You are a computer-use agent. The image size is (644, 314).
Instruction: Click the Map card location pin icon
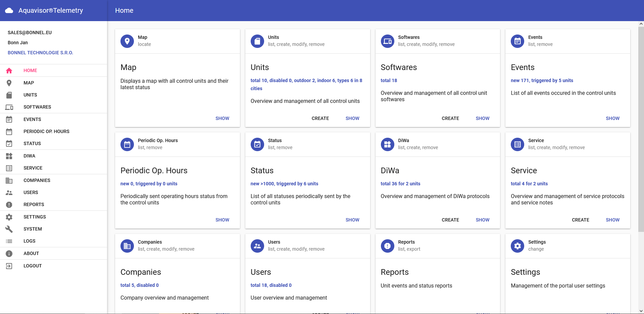127,41
